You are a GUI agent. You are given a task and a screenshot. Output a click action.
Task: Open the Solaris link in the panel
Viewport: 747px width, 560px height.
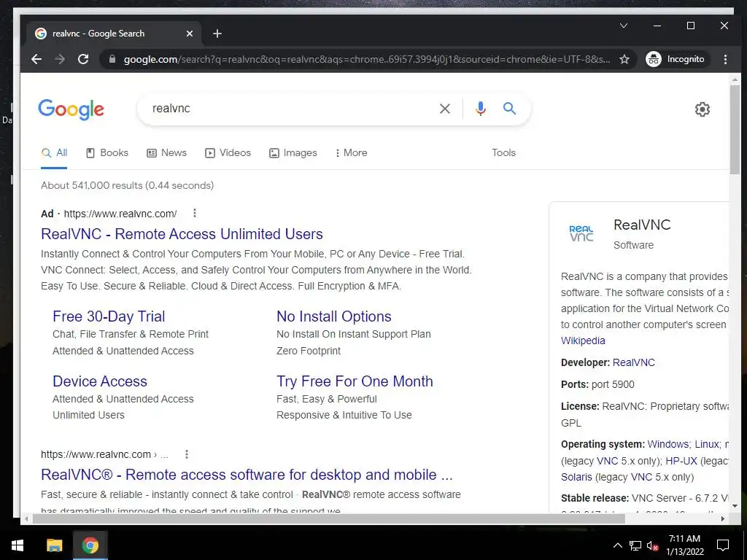pyautogui.click(x=576, y=477)
